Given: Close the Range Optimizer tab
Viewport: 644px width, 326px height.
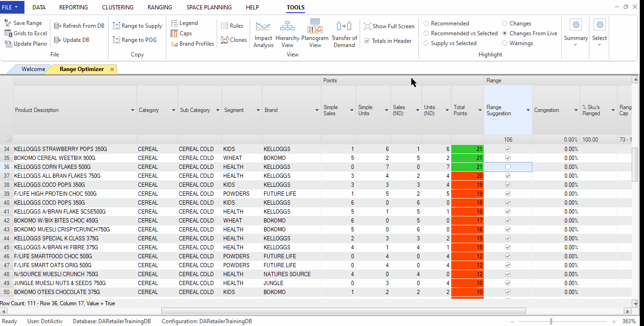Looking at the screenshot, I should point(112,69).
